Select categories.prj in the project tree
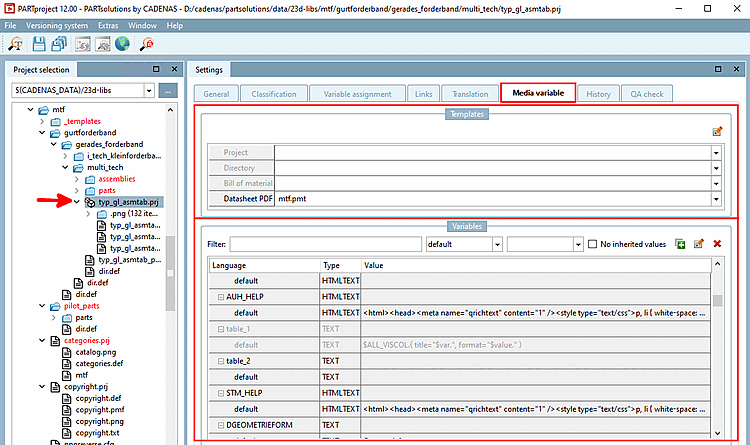The image size is (750, 445). (86, 340)
